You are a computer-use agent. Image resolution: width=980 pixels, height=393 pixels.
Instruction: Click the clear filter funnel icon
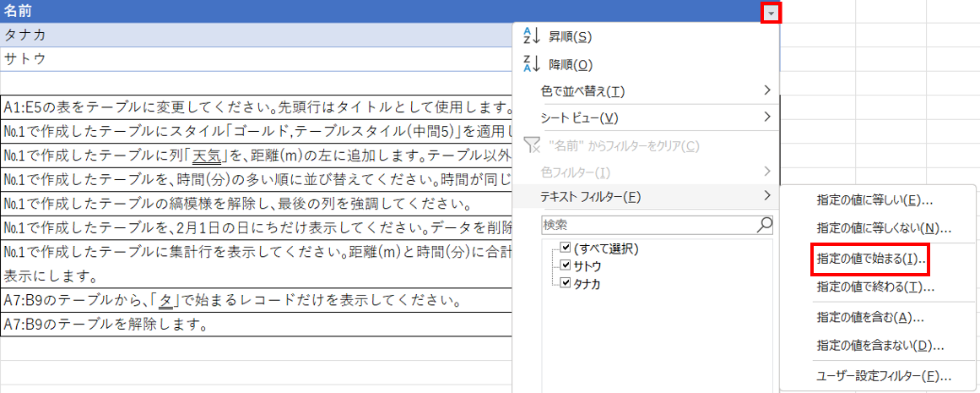[x=530, y=145]
